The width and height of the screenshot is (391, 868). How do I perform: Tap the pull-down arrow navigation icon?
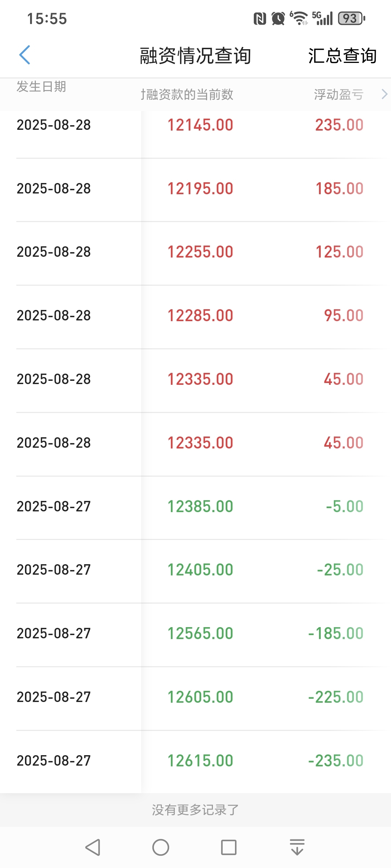pyautogui.click(x=297, y=847)
